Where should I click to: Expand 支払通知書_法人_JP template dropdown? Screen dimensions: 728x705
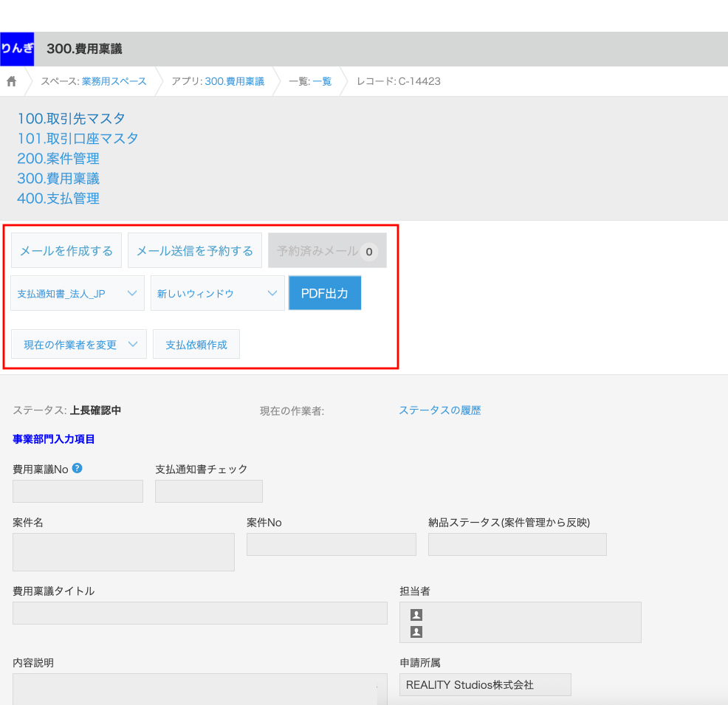point(78,293)
